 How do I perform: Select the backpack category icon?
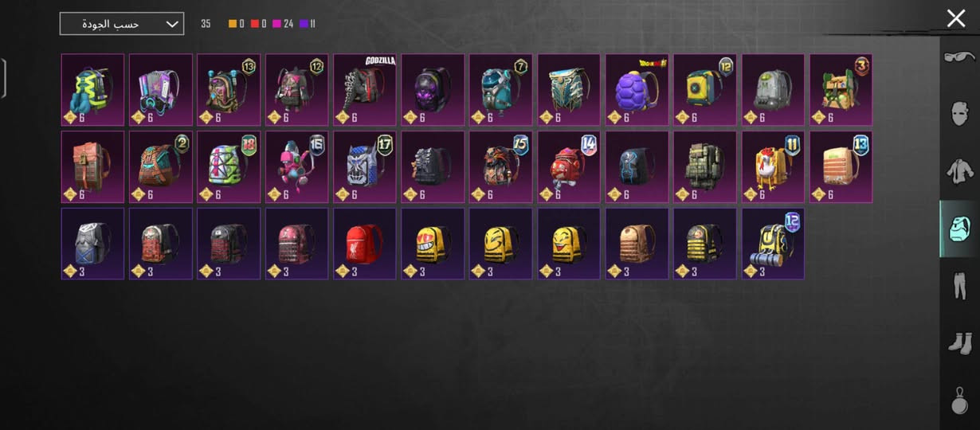pos(959,229)
